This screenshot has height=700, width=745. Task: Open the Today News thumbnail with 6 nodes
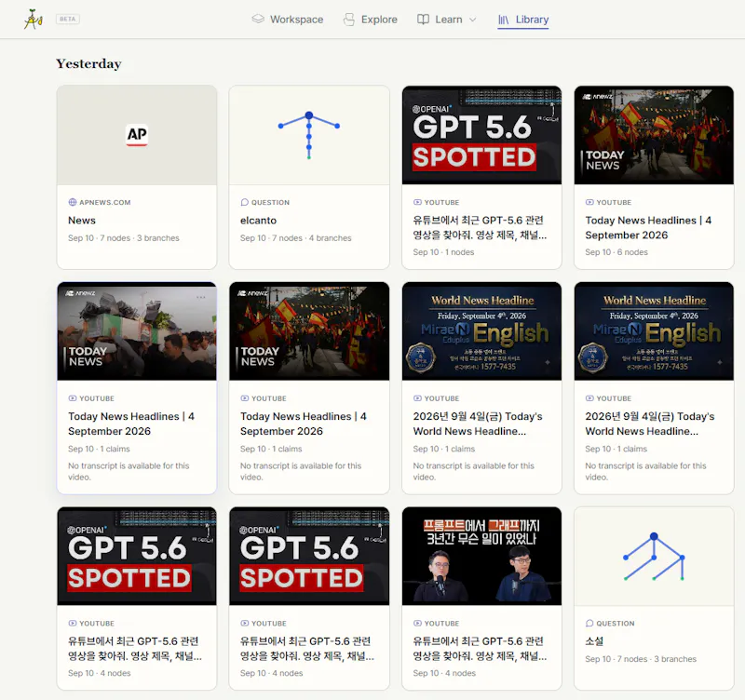[654, 135]
